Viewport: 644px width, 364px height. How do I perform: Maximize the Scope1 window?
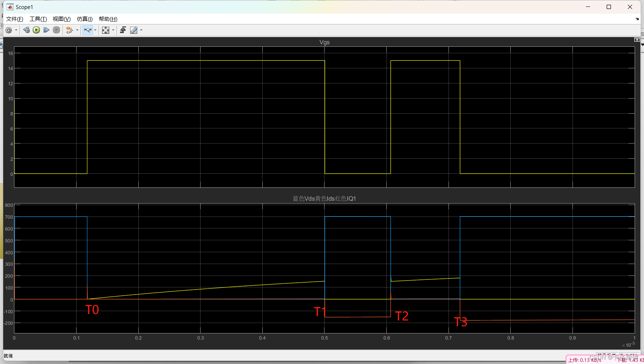tap(609, 7)
